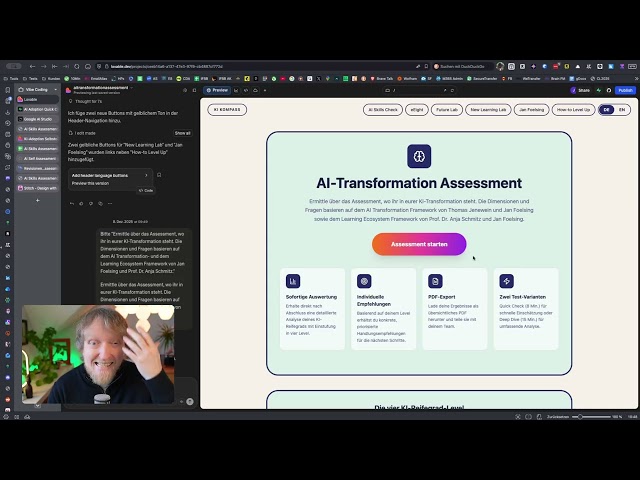Expand the bookmarks bar overflow chevron
This screenshot has width=640, height=480.
pos(636,78)
